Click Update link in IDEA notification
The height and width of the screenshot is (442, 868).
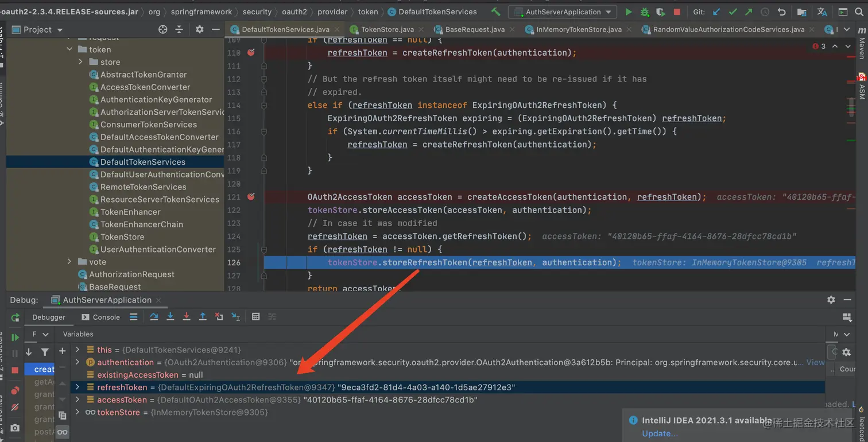660,433
